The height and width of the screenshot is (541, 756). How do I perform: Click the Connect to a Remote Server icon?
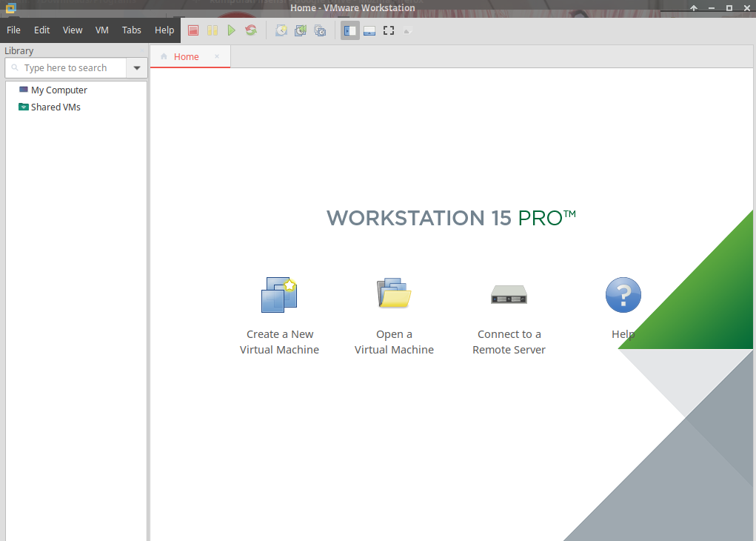(509, 294)
